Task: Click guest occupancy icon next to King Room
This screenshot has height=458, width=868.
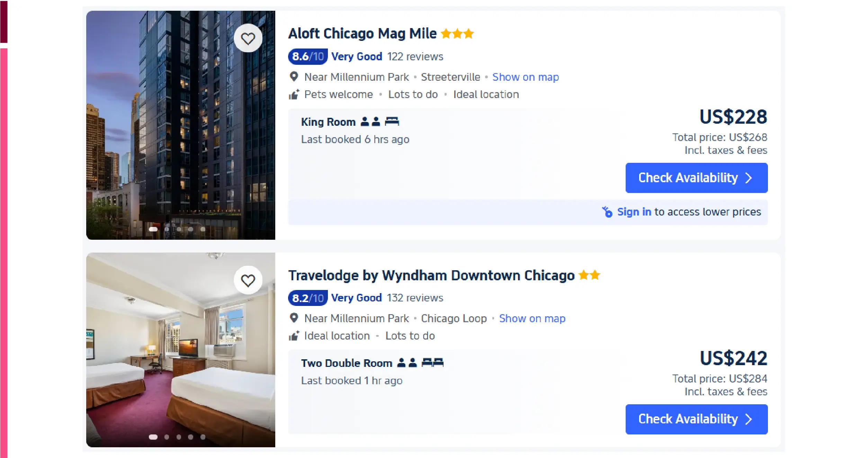Action: pos(370,121)
